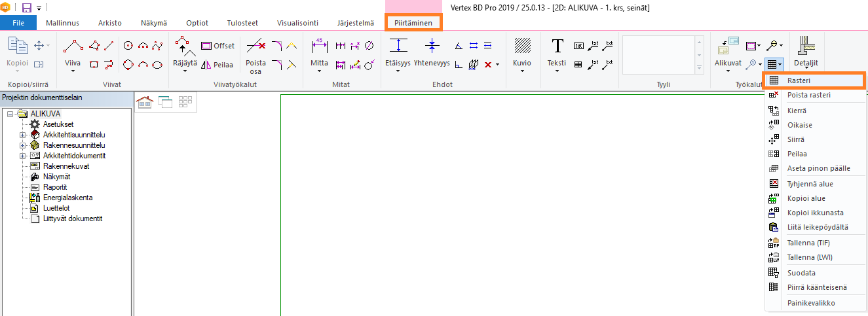The width and height of the screenshot is (868, 316).
Task: Click the Offset line tool
Action: click(x=217, y=46)
